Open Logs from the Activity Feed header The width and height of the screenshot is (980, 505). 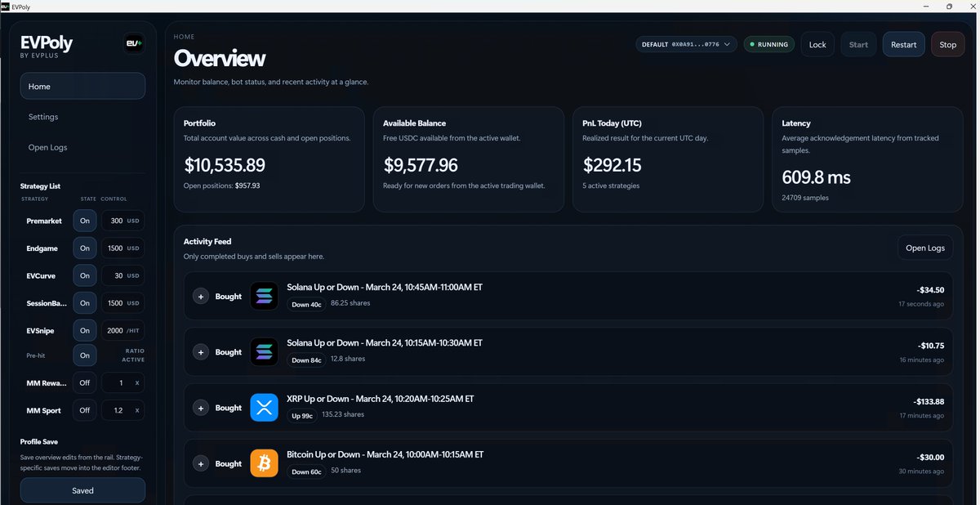(x=924, y=248)
